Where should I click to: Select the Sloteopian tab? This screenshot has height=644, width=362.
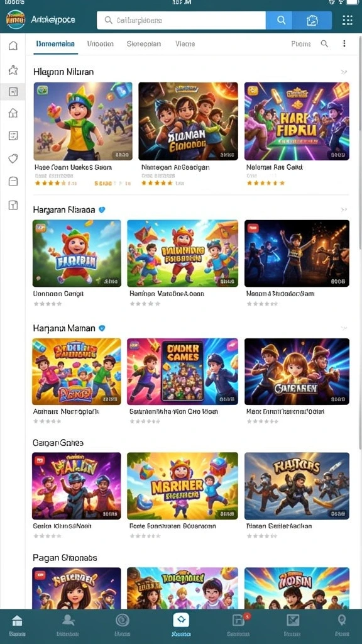coord(144,43)
